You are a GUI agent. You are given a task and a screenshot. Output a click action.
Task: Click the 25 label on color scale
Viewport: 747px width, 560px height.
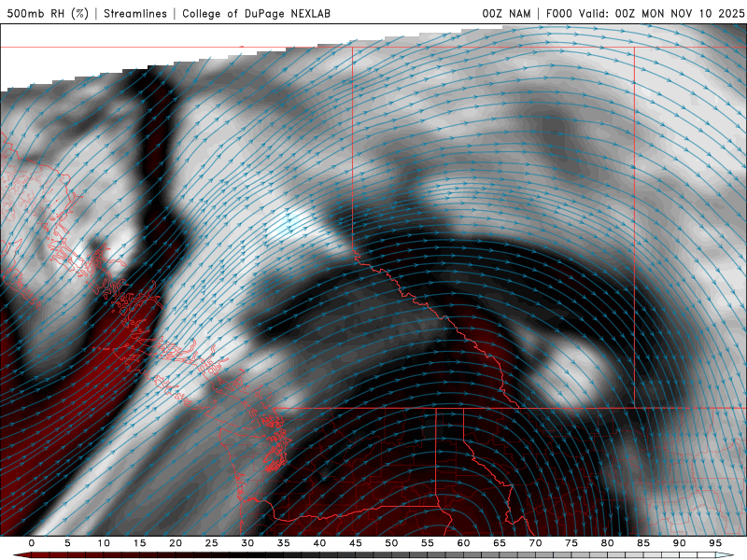[212, 543]
